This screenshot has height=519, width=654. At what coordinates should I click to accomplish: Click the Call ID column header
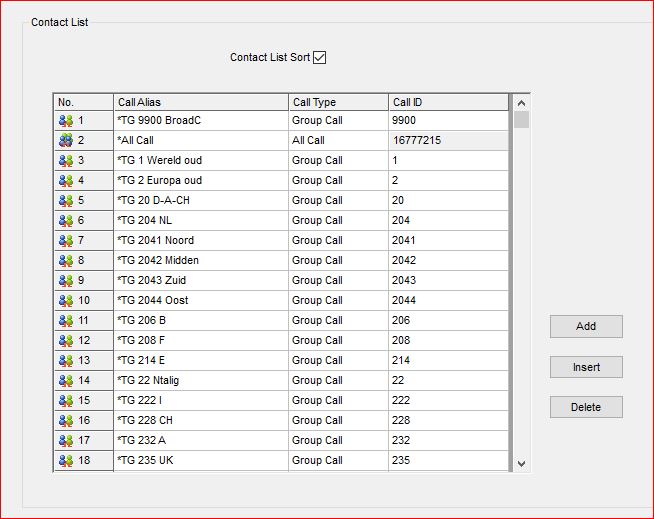pos(448,102)
